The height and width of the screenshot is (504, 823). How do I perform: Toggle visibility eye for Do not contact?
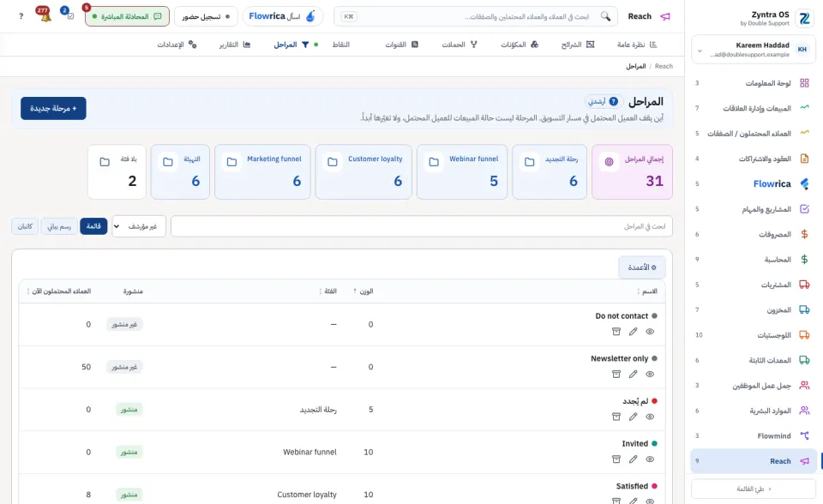click(650, 331)
